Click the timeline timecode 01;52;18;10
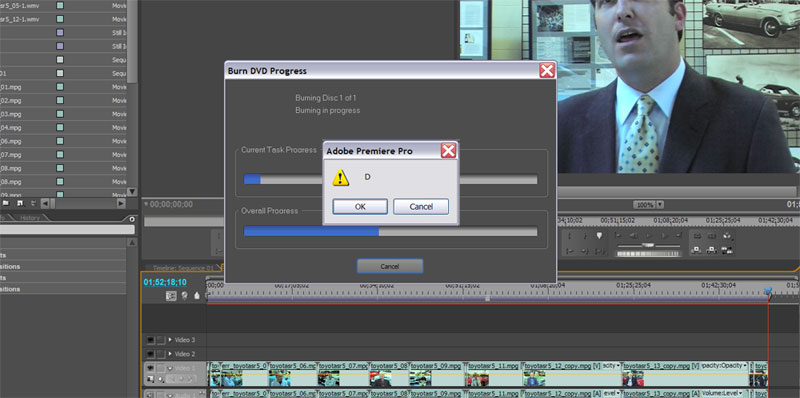This screenshot has width=800, height=398. (165, 282)
